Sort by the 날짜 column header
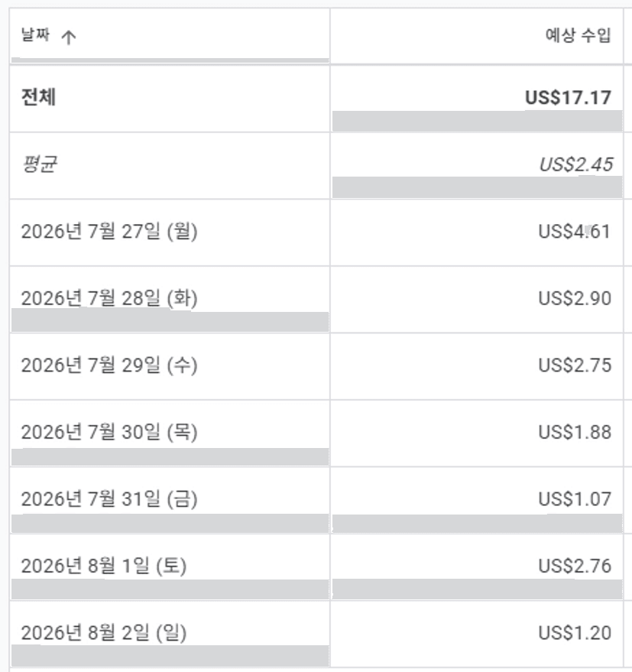This screenshot has height=672, width=632. click(35, 35)
